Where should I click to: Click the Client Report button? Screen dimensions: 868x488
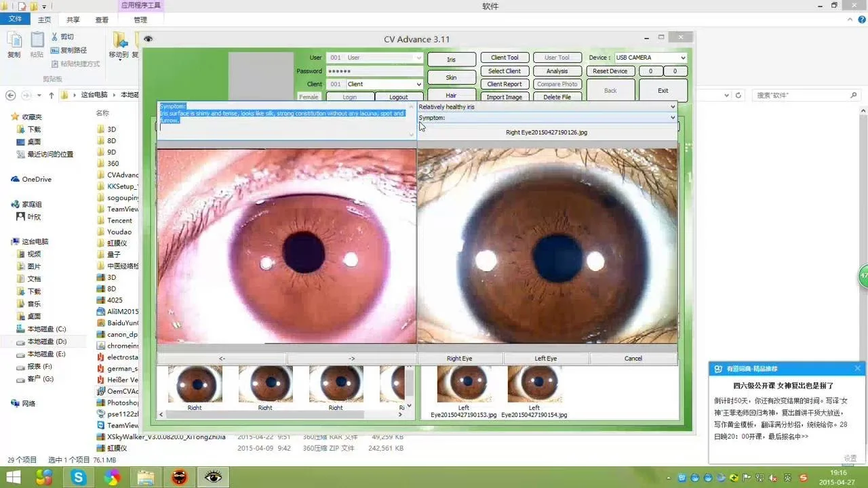point(505,84)
